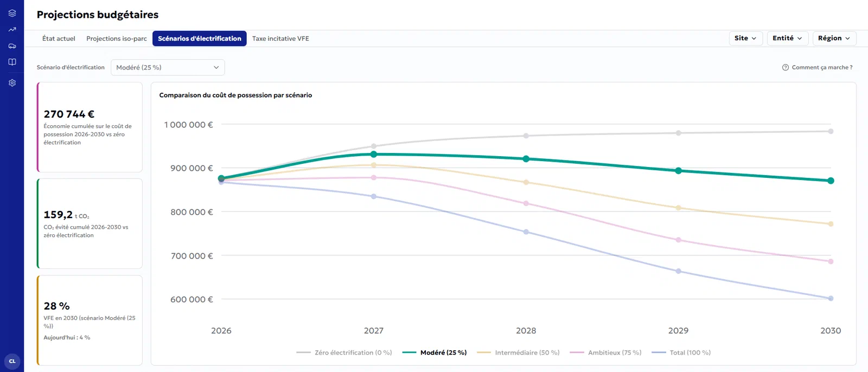Switch to État actuel tab

59,39
